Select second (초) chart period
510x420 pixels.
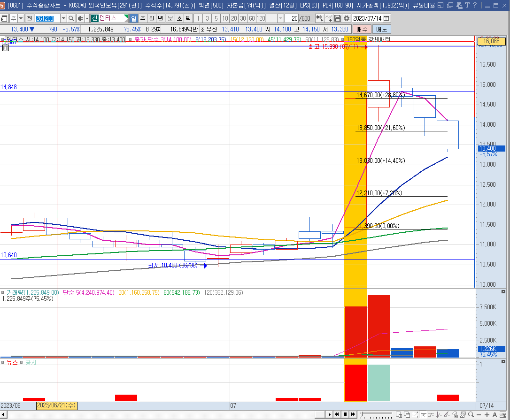(179, 18)
